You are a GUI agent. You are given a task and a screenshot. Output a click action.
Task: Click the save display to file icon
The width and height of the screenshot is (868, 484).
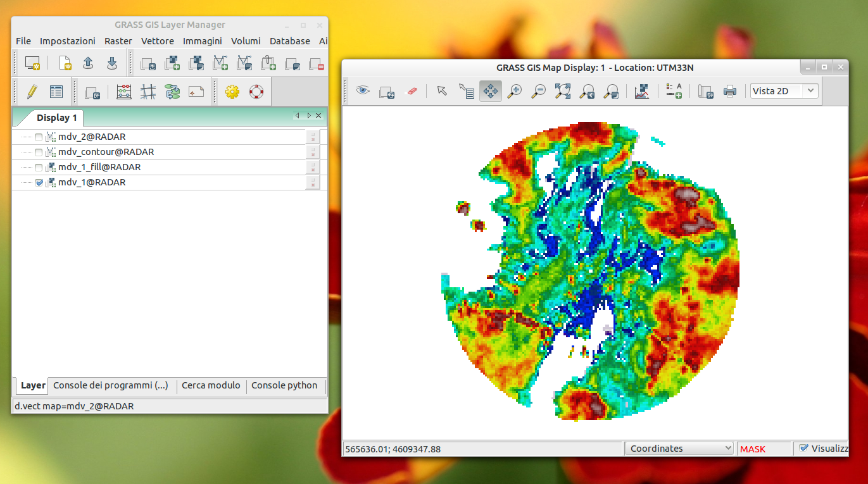pyautogui.click(x=706, y=91)
